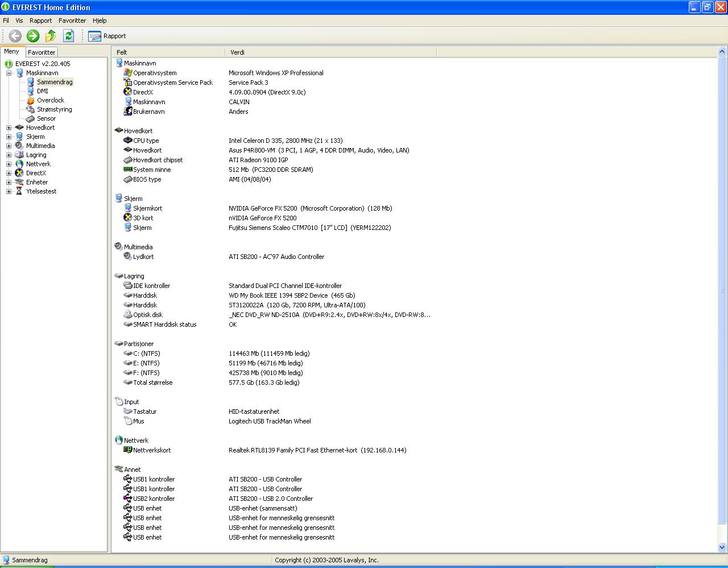
Task: Expand the Enheter tree node
Action: 9,182
